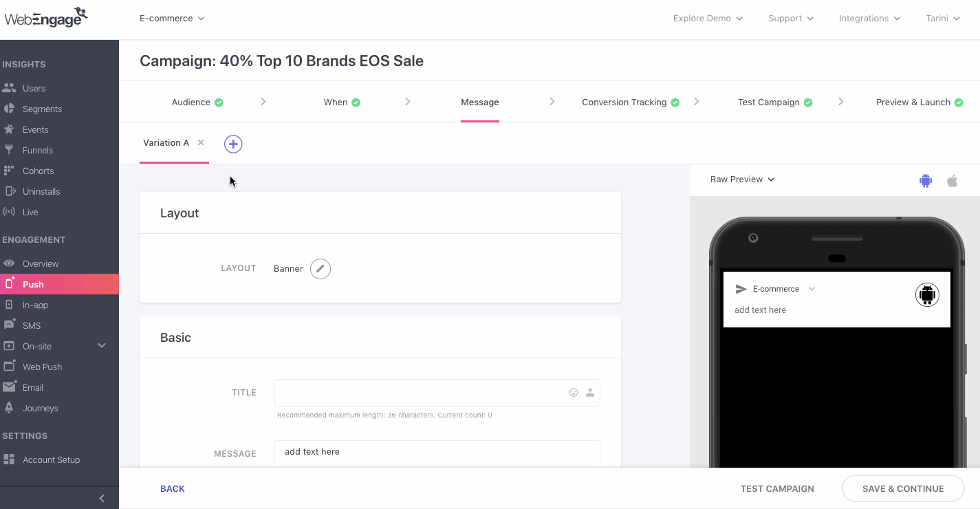The image size is (980, 509).
Task: Open the Integrations dropdown
Action: [869, 19]
